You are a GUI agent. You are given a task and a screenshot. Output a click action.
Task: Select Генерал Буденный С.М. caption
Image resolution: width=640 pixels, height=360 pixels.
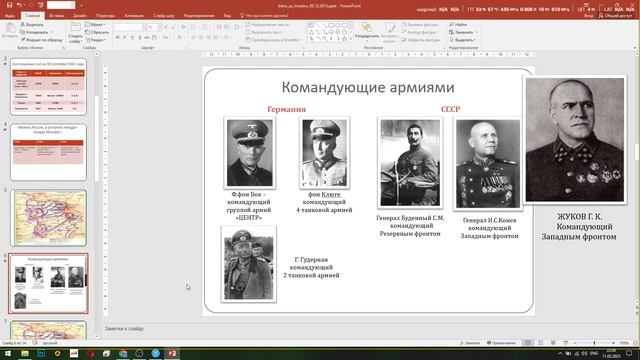pyautogui.click(x=410, y=226)
